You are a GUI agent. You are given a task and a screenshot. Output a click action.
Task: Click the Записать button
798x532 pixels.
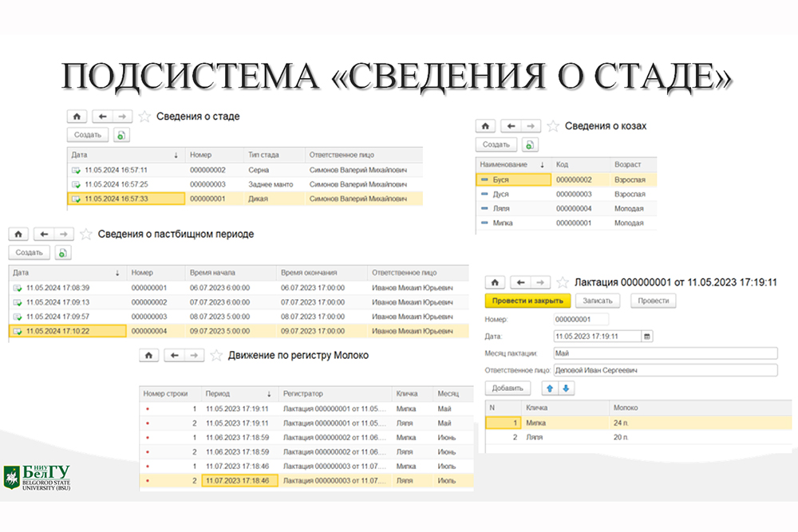pos(598,301)
